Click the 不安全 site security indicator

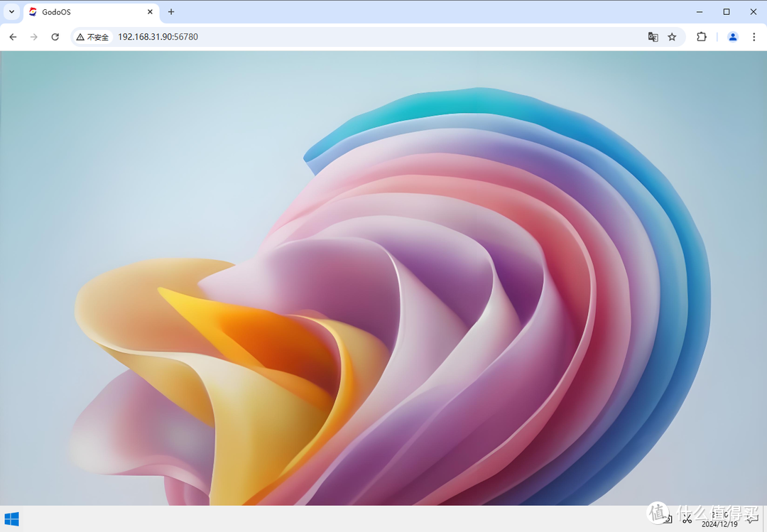[92, 37]
